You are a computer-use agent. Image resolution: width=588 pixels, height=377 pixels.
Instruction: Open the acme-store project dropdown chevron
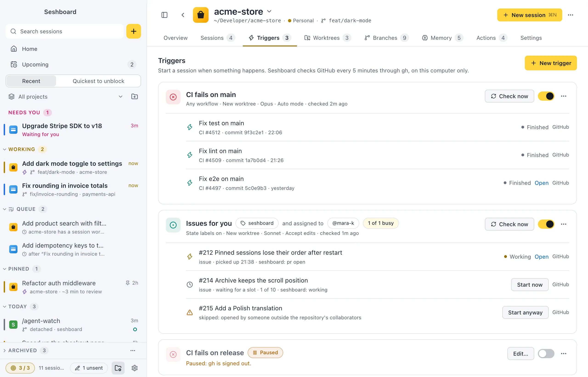(x=269, y=11)
